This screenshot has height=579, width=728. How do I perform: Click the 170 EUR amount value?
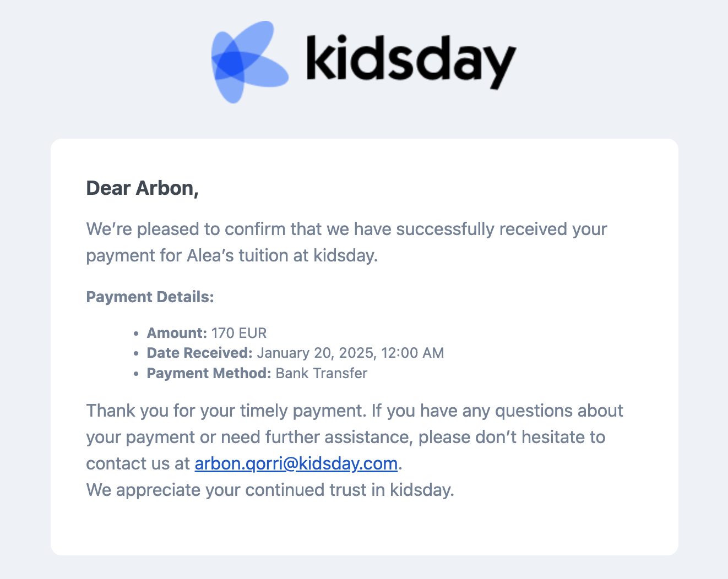coord(239,333)
